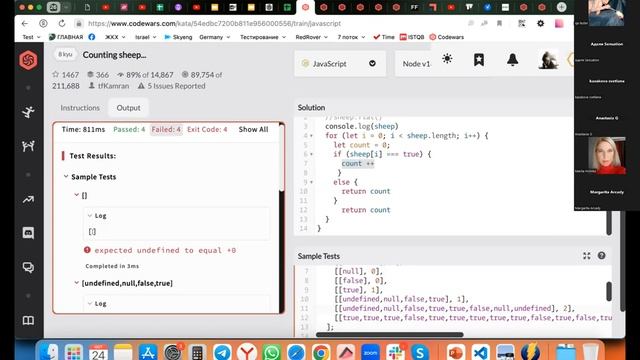Click the Sample Tests vertical scrollbar
640x360 pixels.
[x=609, y=291]
